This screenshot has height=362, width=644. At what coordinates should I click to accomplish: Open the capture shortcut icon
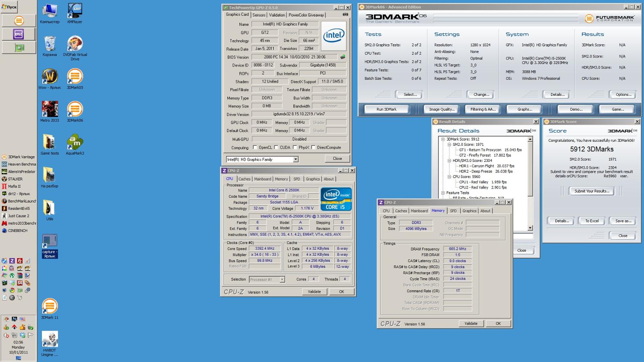coord(50,246)
